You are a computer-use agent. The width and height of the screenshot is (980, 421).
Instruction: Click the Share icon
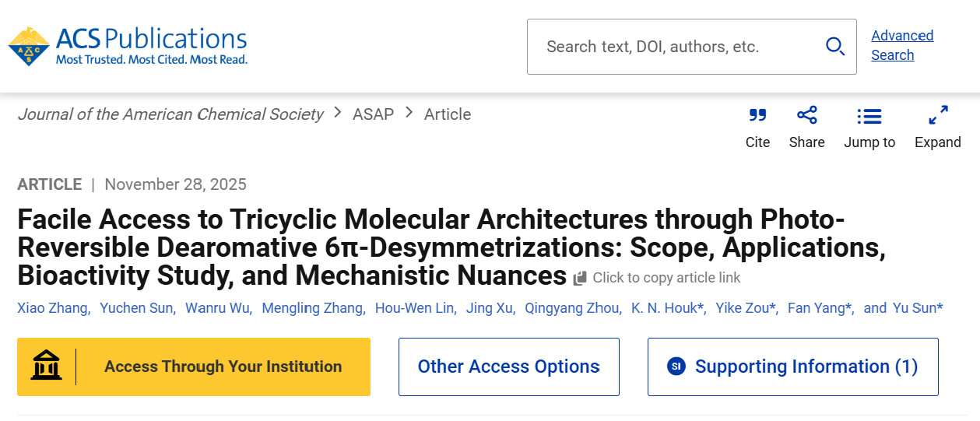[x=807, y=116]
